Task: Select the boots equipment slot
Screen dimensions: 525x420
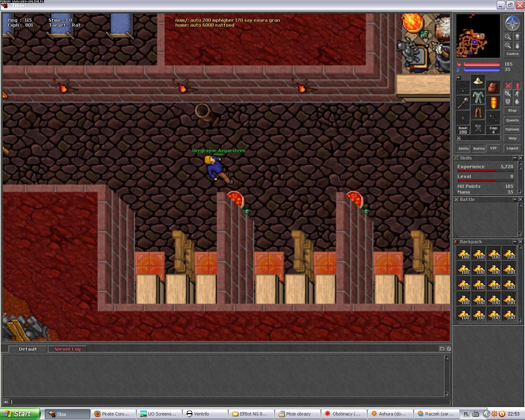Action: (x=478, y=128)
